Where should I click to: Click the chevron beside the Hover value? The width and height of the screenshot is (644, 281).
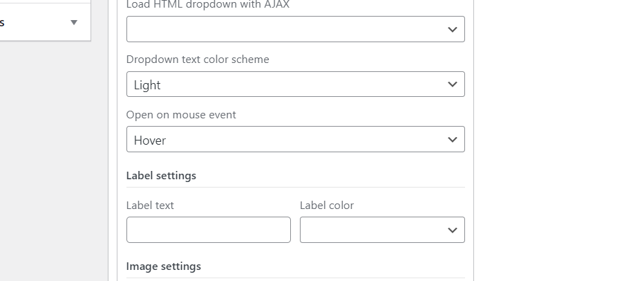pyautogui.click(x=453, y=139)
